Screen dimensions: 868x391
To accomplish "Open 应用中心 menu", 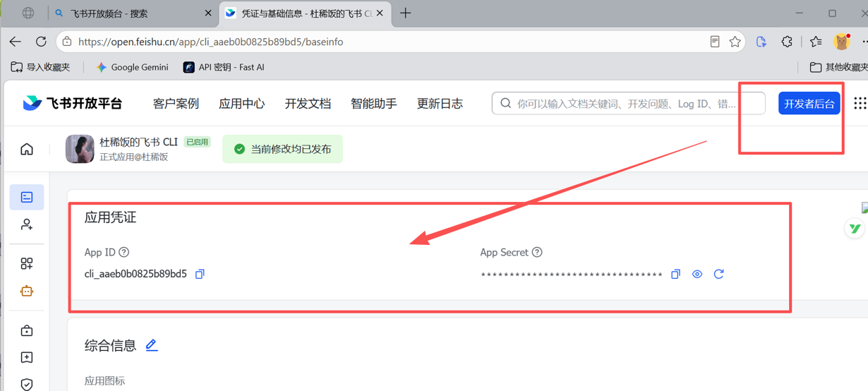I will click(x=242, y=103).
